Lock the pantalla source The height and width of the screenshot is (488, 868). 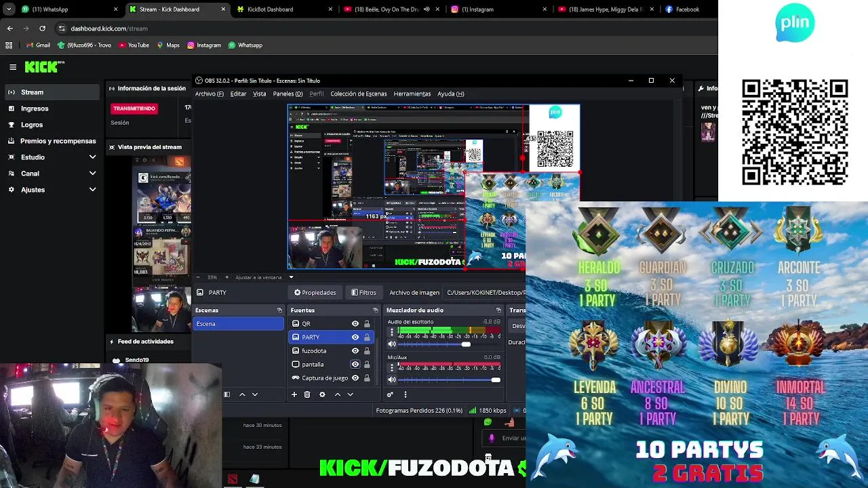367,365
